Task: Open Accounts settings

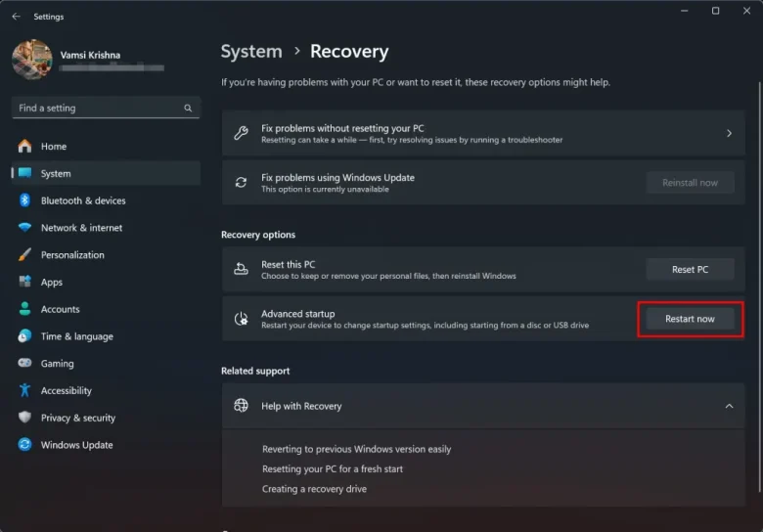Action: tap(61, 309)
